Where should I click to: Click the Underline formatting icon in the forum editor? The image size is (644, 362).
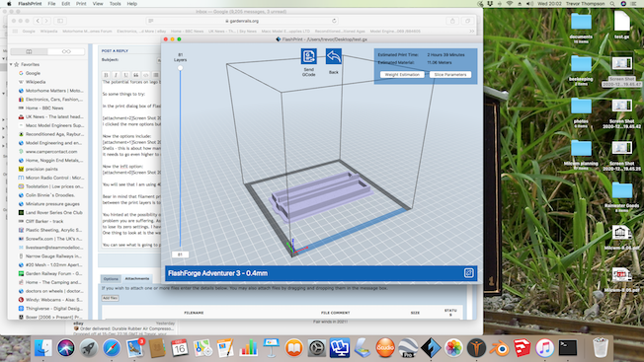pos(125,75)
